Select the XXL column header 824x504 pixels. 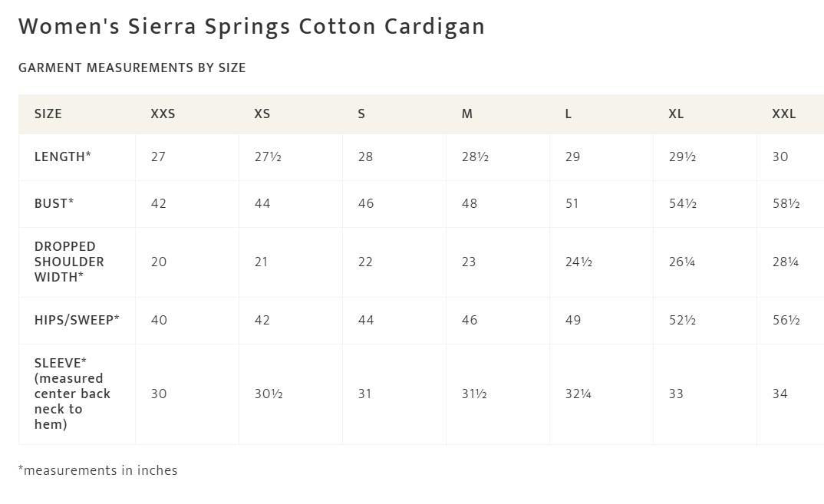(783, 114)
